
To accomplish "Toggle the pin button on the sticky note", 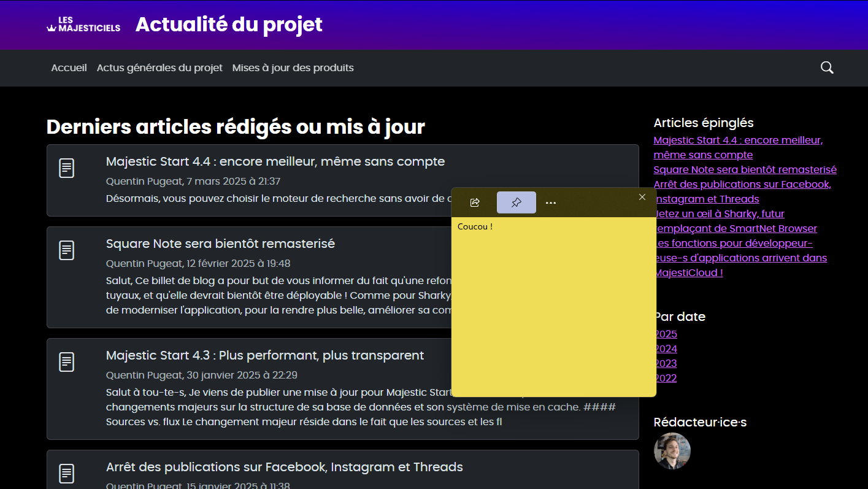I will coord(516,202).
